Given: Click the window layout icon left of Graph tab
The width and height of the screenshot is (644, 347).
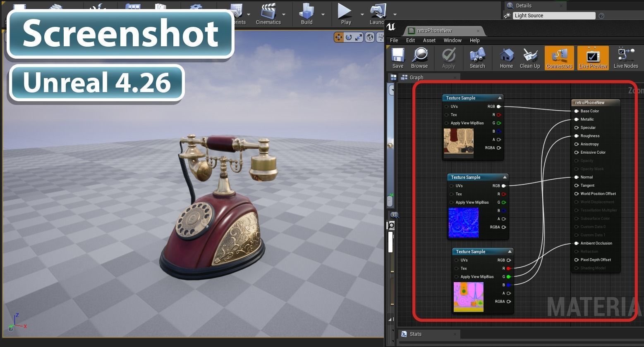Looking at the screenshot, I should point(393,77).
